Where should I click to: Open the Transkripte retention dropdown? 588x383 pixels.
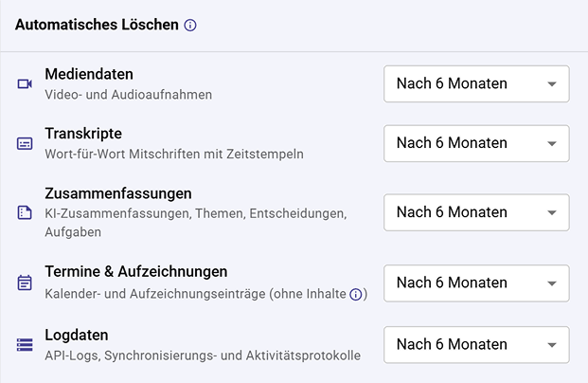[475, 143]
